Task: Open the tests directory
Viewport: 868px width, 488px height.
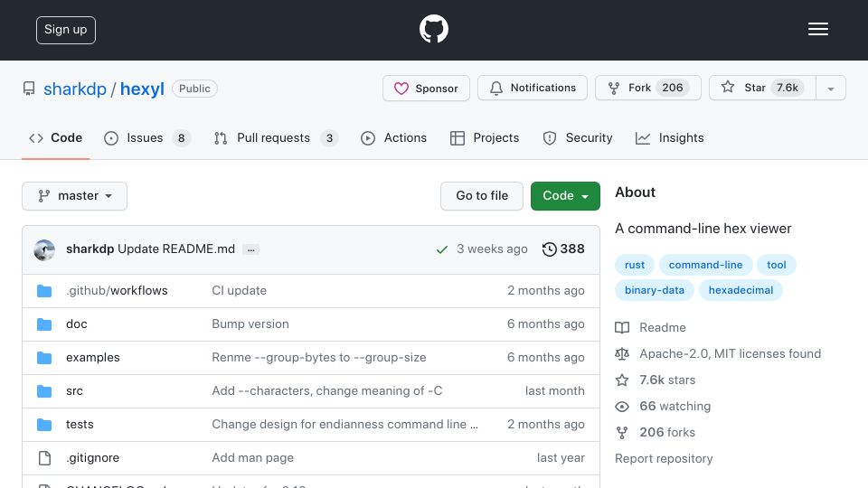Action: coord(80,425)
